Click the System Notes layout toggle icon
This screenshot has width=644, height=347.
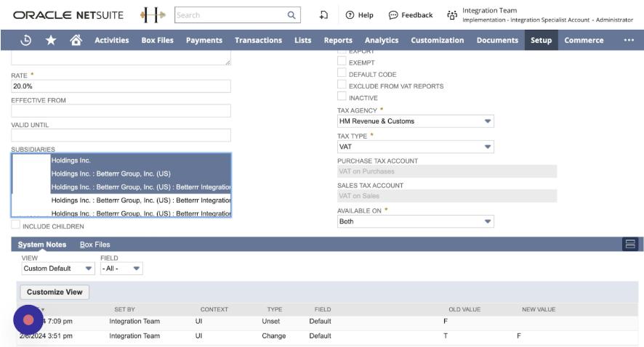click(x=630, y=244)
